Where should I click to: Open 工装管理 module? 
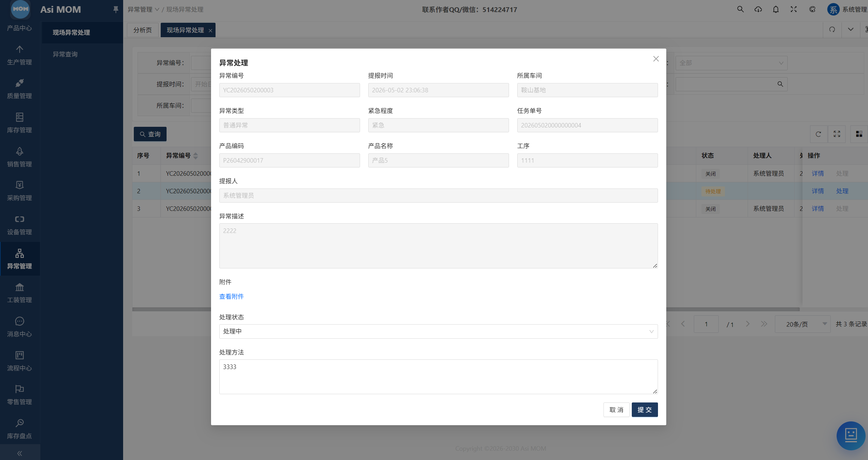click(20, 293)
